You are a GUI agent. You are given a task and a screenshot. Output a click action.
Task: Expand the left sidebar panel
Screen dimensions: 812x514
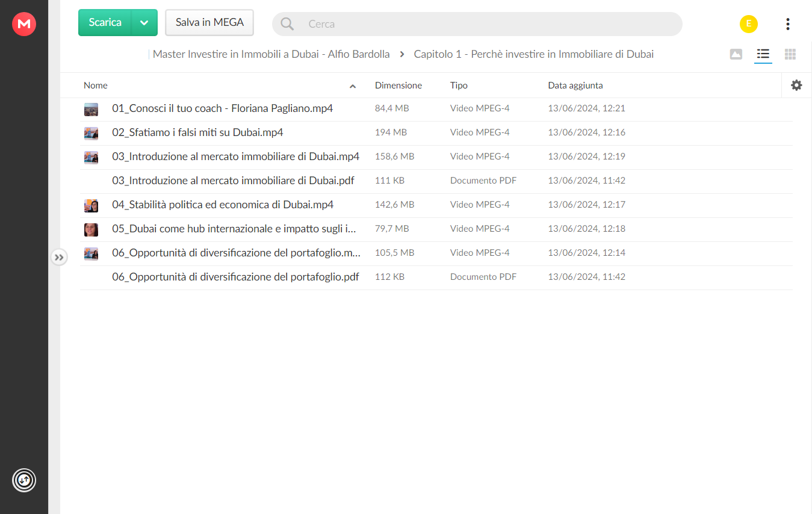[58, 258]
